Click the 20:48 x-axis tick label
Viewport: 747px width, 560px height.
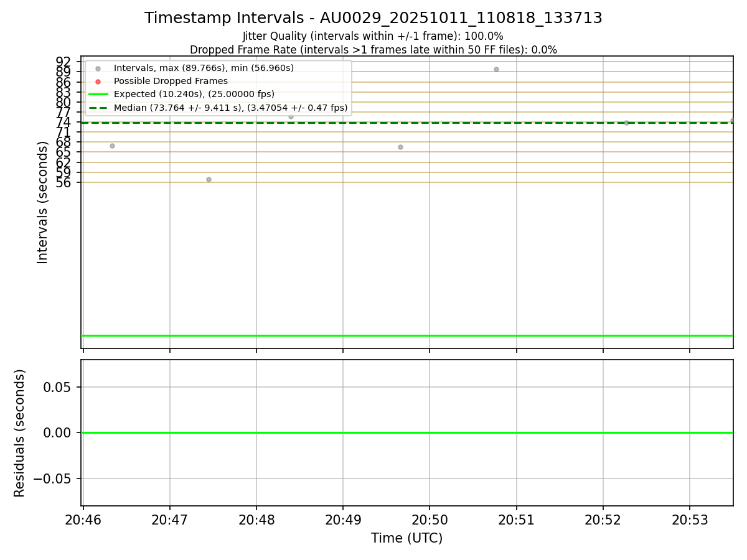tap(256, 520)
